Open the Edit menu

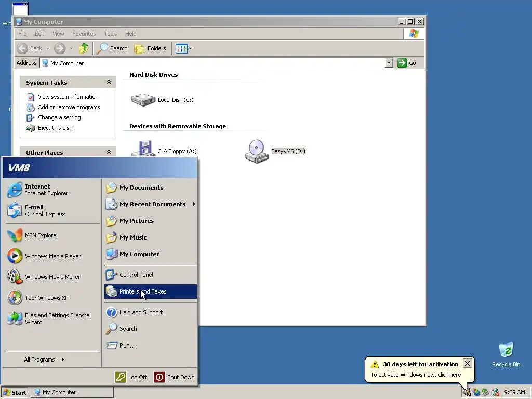(39, 34)
